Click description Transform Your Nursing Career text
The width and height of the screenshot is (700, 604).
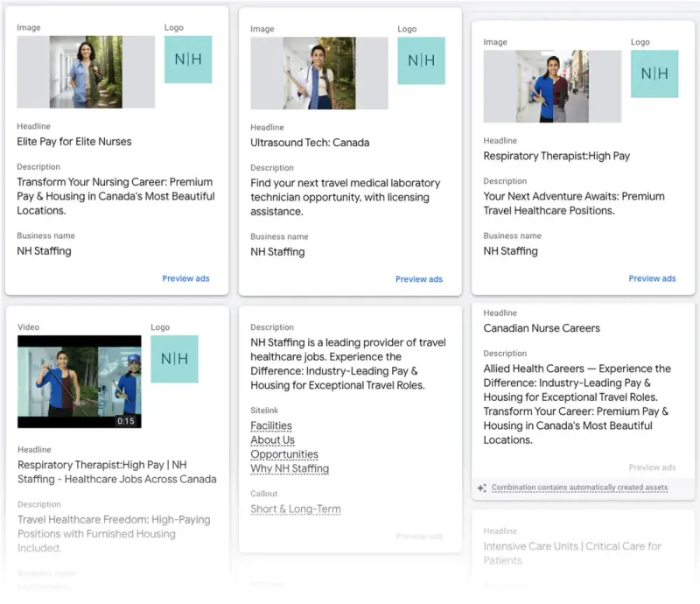[x=116, y=196]
